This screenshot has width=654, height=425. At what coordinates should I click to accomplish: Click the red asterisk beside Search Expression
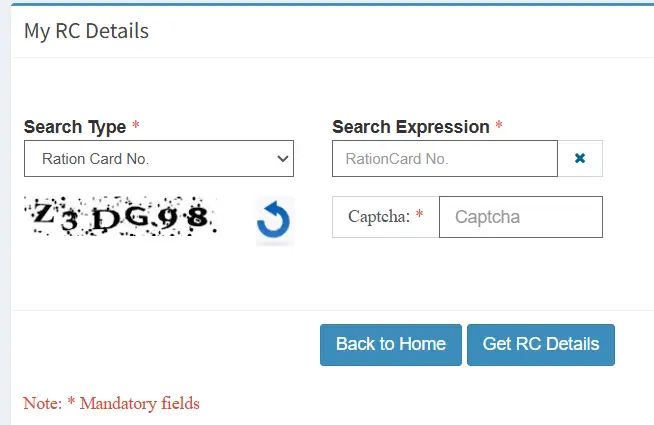pyautogui.click(x=499, y=127)
